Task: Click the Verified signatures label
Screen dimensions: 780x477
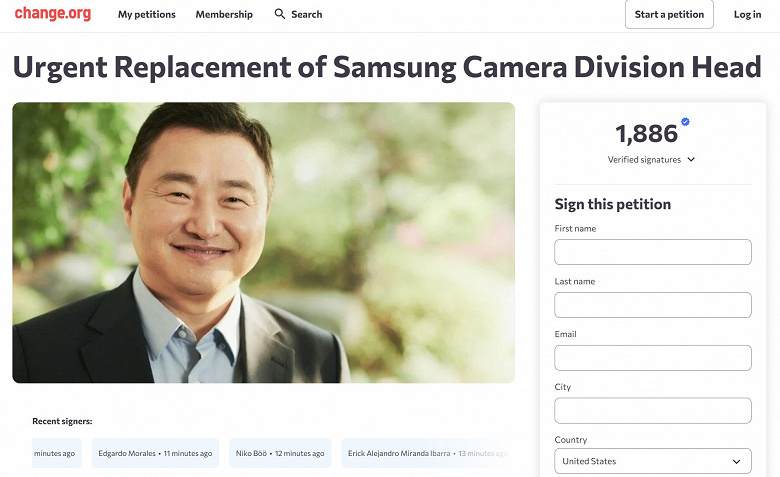Action: [x=644, y=160]
